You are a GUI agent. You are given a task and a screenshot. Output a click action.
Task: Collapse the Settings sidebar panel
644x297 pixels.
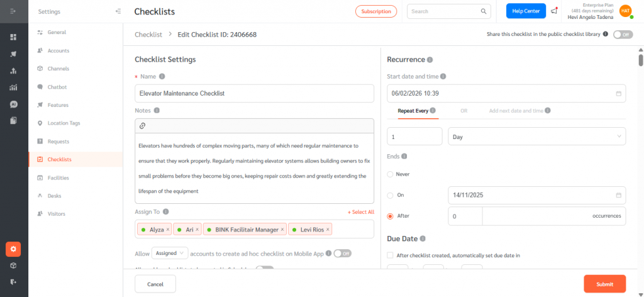[118, 11]
